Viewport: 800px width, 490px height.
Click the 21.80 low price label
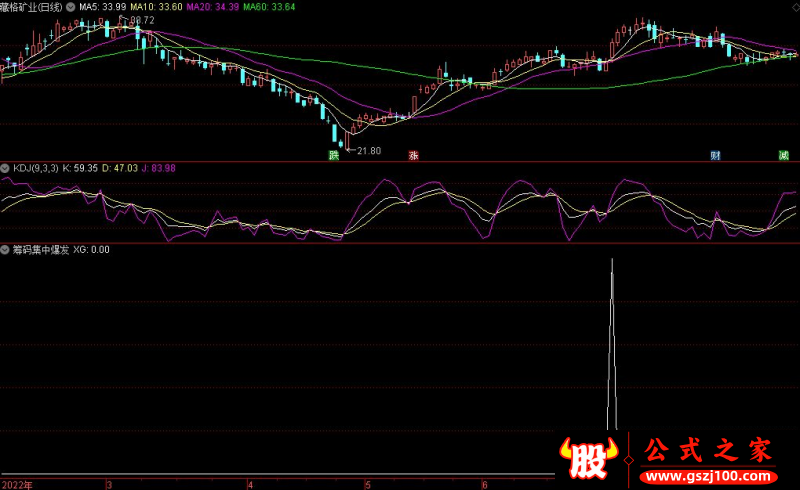(x=369, y=151)
